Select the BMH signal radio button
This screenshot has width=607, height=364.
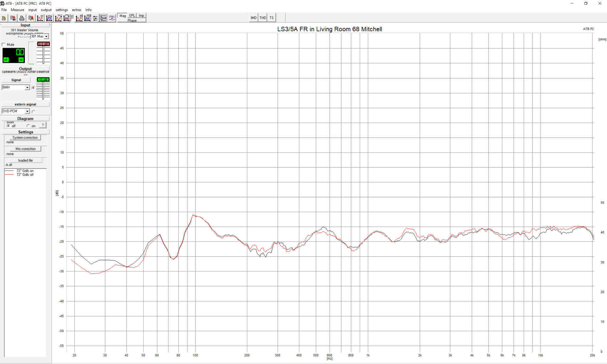click(33, 88)
